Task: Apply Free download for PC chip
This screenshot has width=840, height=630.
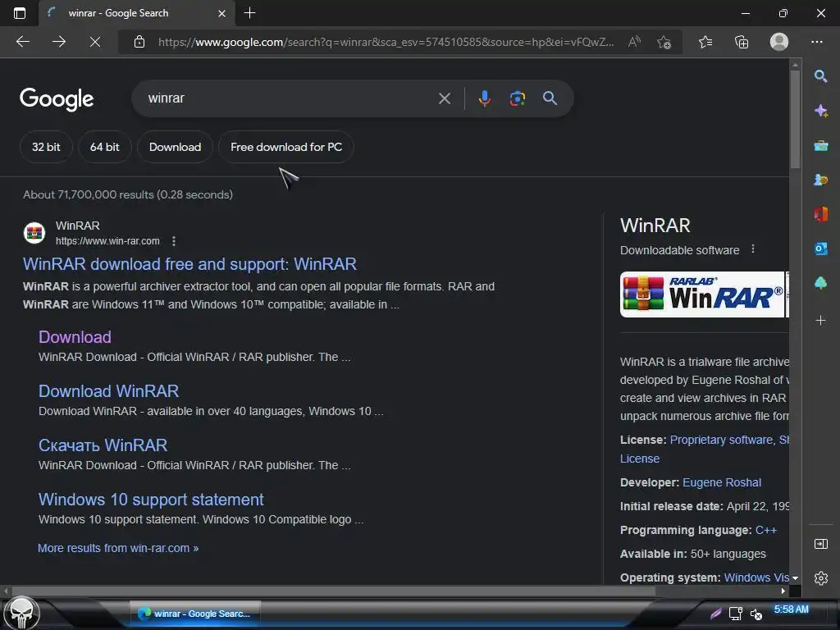Action: 286,147
